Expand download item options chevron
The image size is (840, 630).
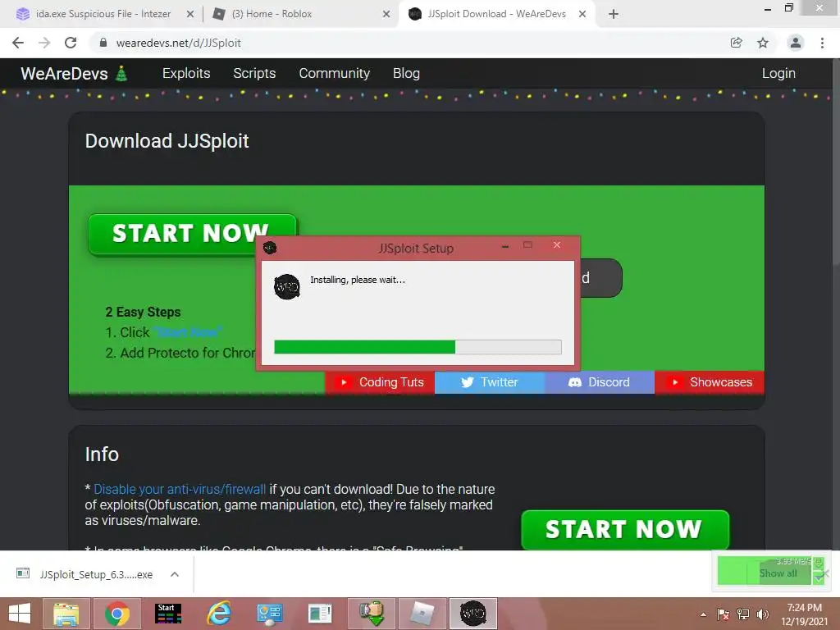click(175, 574)
